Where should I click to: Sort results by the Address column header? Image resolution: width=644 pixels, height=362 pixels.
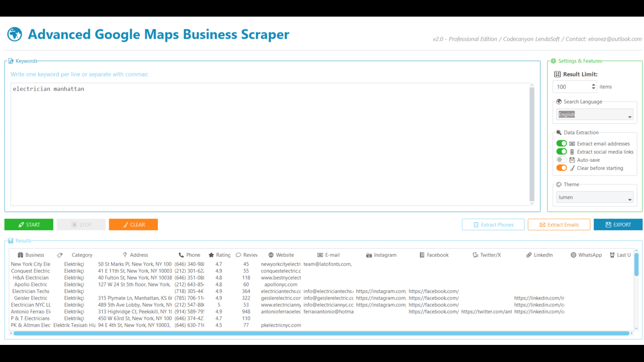[x=136, y=255]
